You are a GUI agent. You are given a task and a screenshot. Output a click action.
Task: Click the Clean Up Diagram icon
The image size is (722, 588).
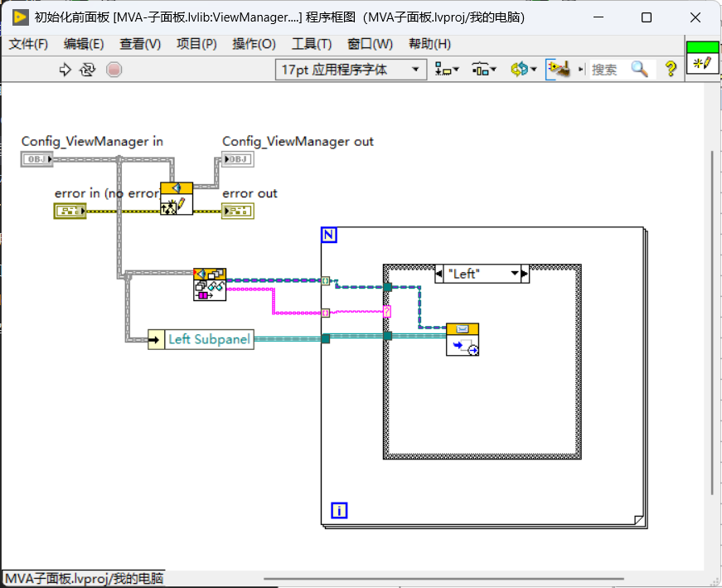click(558, 70)
